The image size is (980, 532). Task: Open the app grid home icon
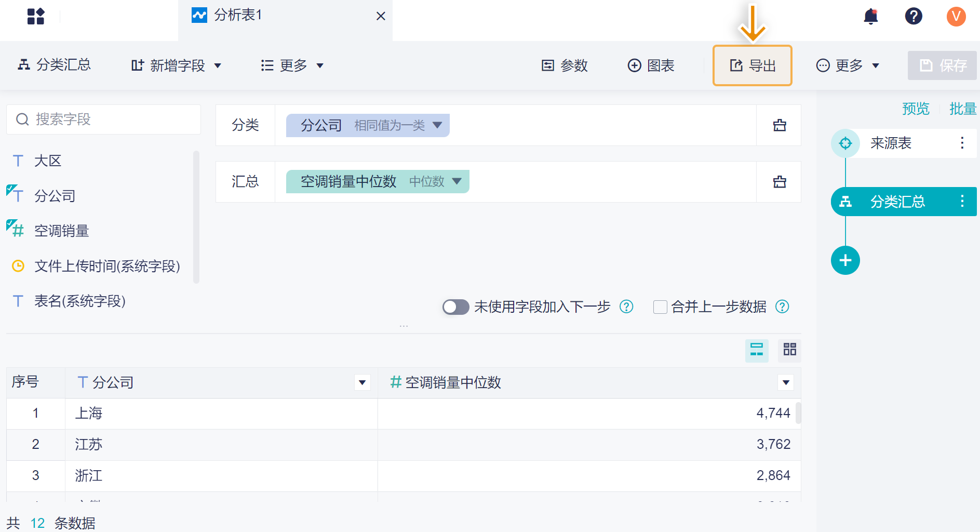(x=36, y=16)
